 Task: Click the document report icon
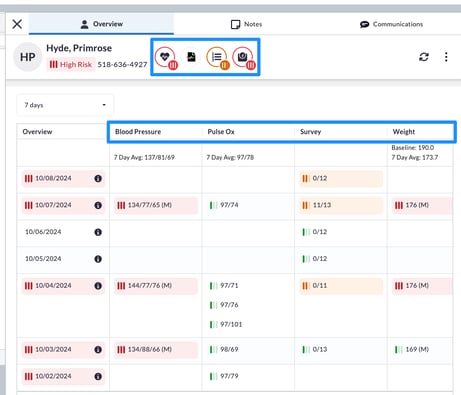pos(191,57)
